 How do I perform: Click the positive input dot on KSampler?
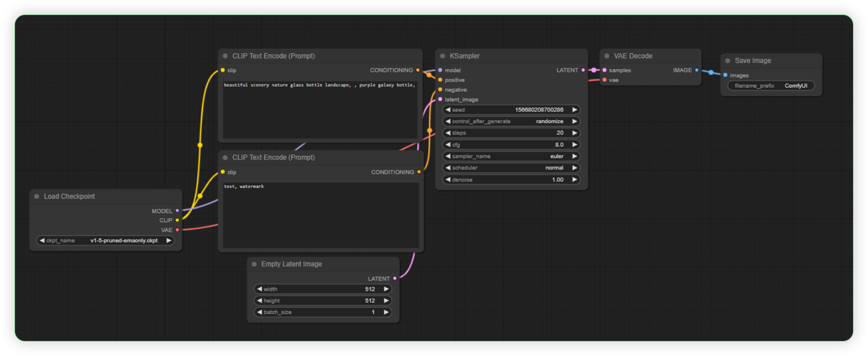click(440, 80)
